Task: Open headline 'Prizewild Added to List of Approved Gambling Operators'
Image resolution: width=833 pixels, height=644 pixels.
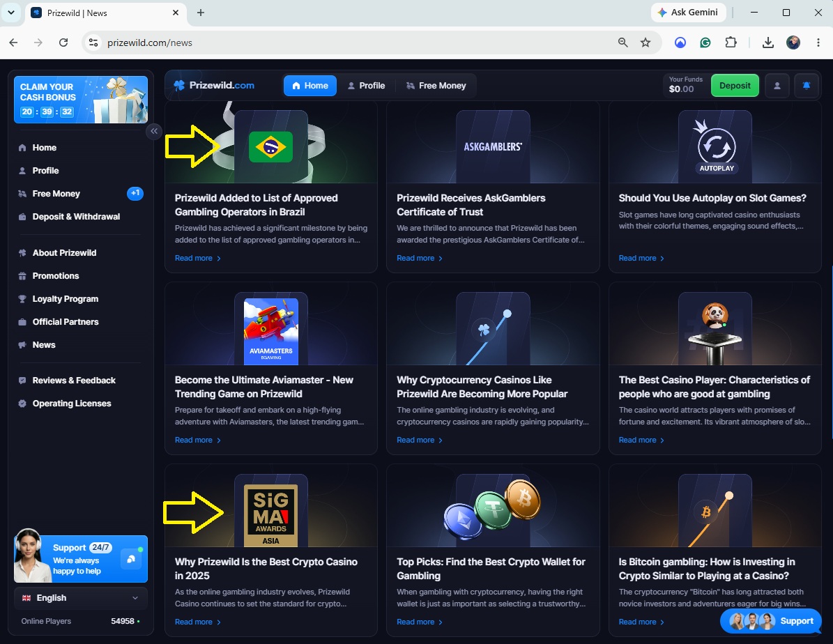Action: point(257,205)
